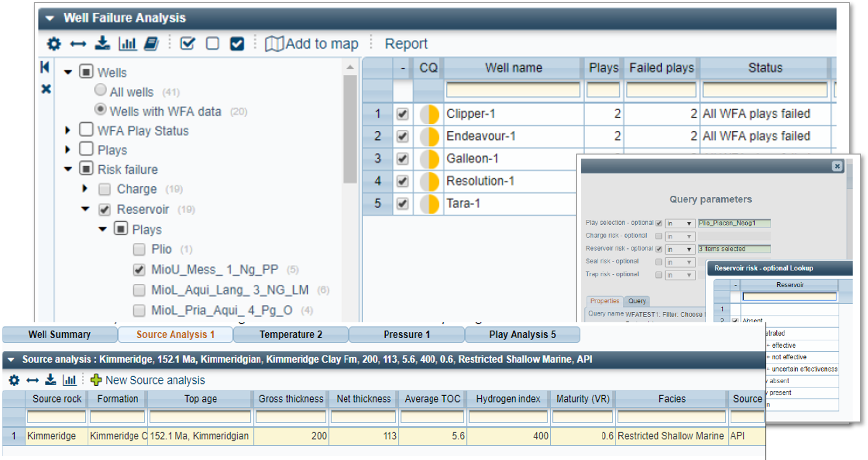Select the All wells radio button
This screenshot has width=868, height=460.
(100, 90)
